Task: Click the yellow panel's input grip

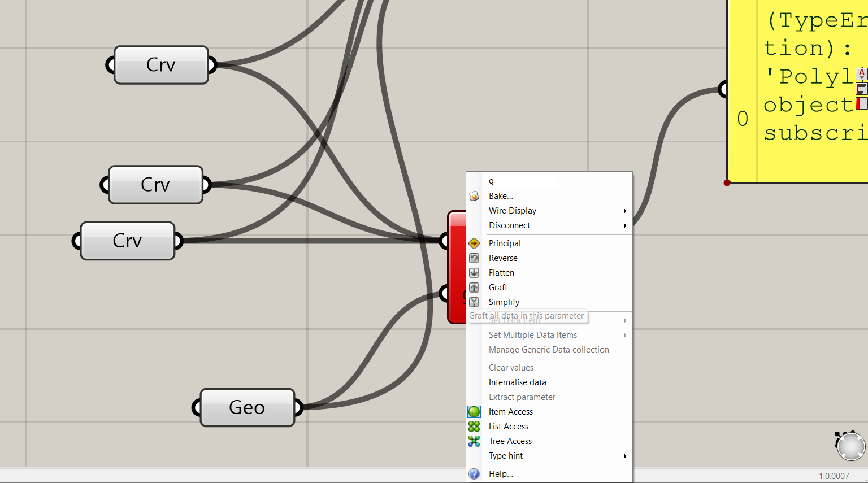Action: click(723, 89)
